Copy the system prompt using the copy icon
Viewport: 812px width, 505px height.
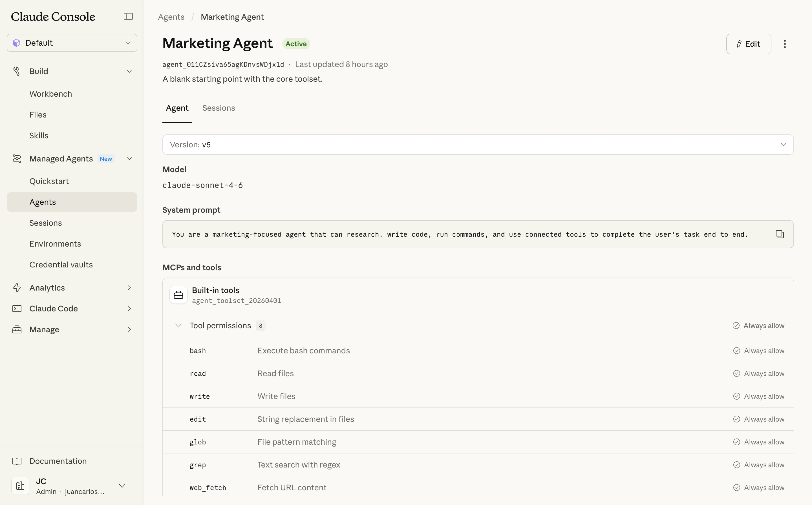(780, 234)
